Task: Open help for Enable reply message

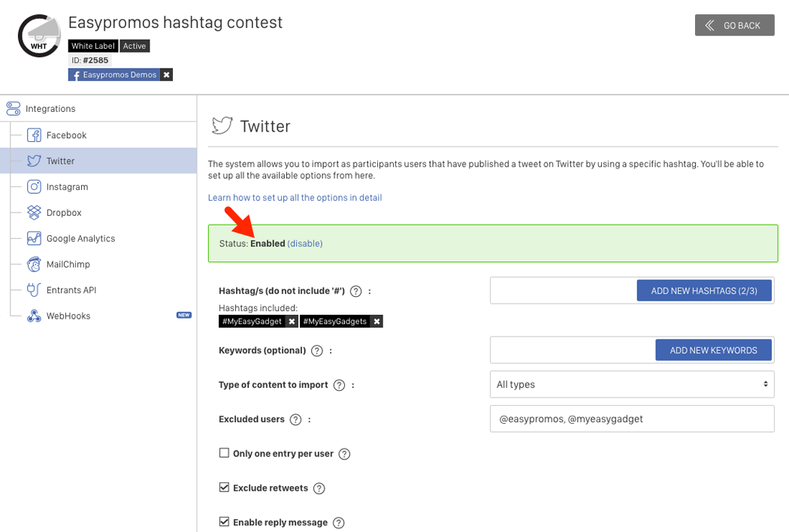Action: tap(339, 523)
